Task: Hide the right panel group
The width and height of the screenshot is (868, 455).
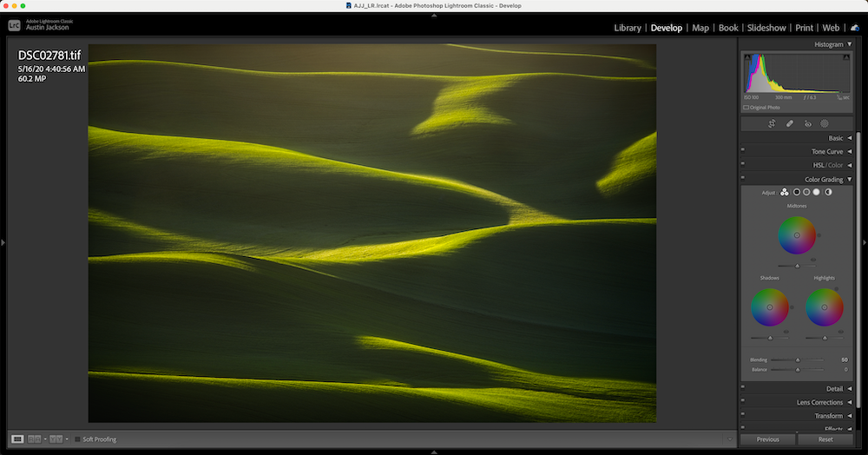Action: coord(865,242)
